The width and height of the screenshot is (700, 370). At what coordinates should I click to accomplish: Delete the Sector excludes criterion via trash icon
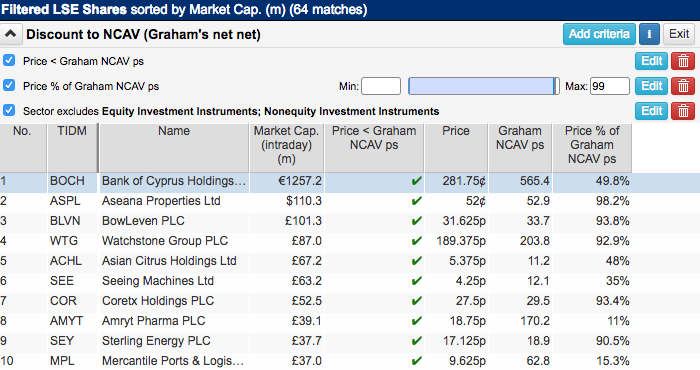(x=683, y=111)
